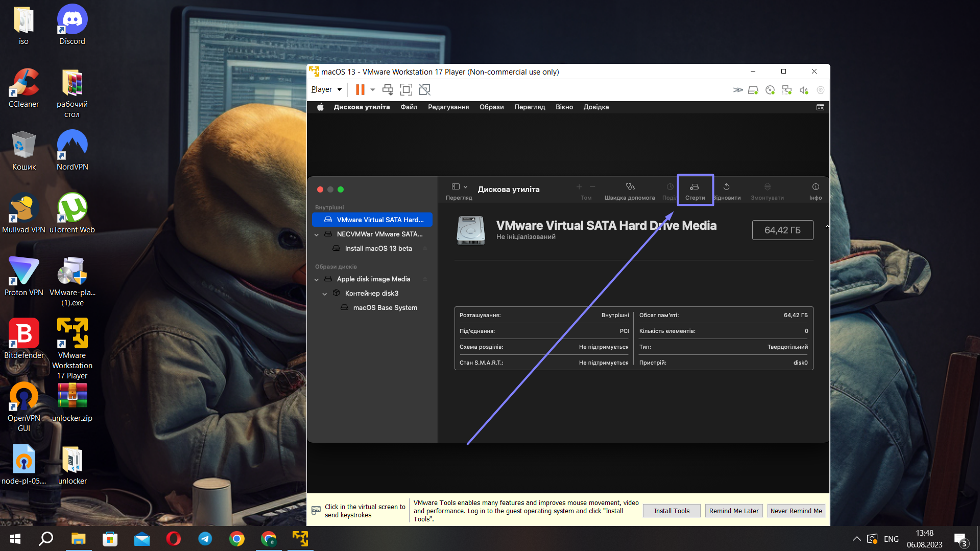Open Windows taskbar search

[x=46, y=539]
